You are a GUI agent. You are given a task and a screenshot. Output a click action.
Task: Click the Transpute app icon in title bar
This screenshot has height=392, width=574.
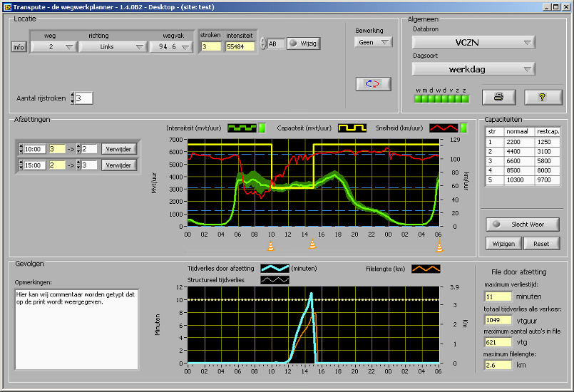pyautogui.click(x=7, y=7)
